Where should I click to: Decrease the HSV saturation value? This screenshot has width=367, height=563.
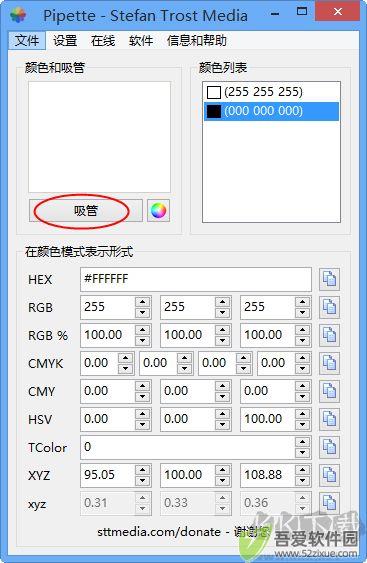[x=223, y=424]
